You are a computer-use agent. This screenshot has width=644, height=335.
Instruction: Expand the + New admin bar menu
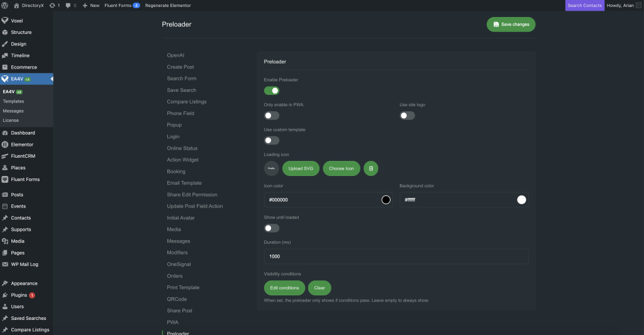pos(91,5)
